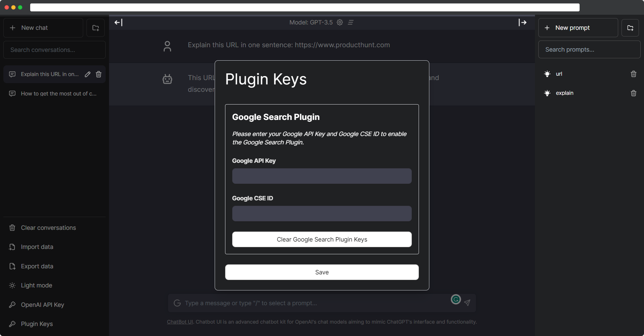Open the ChatBot UI link at the bottom
Viewport: 644px width, 336px height.
point(179,322)
